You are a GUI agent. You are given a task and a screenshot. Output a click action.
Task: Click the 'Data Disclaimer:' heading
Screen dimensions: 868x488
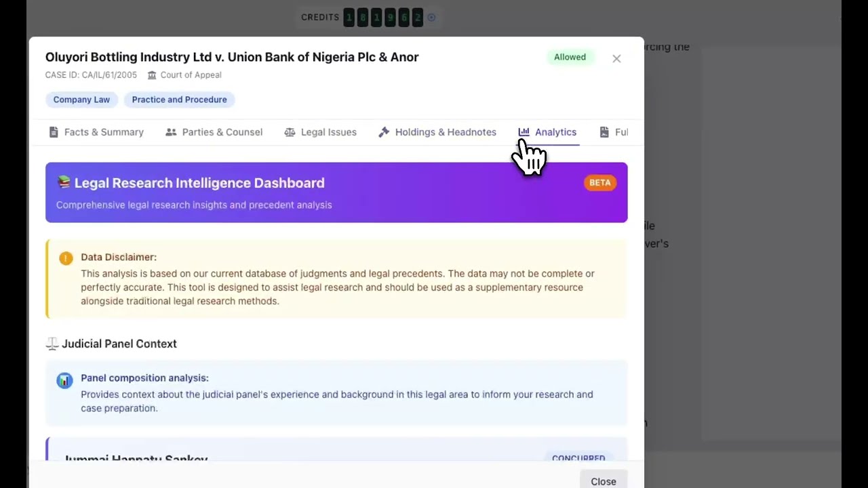[x=119, y=257]
